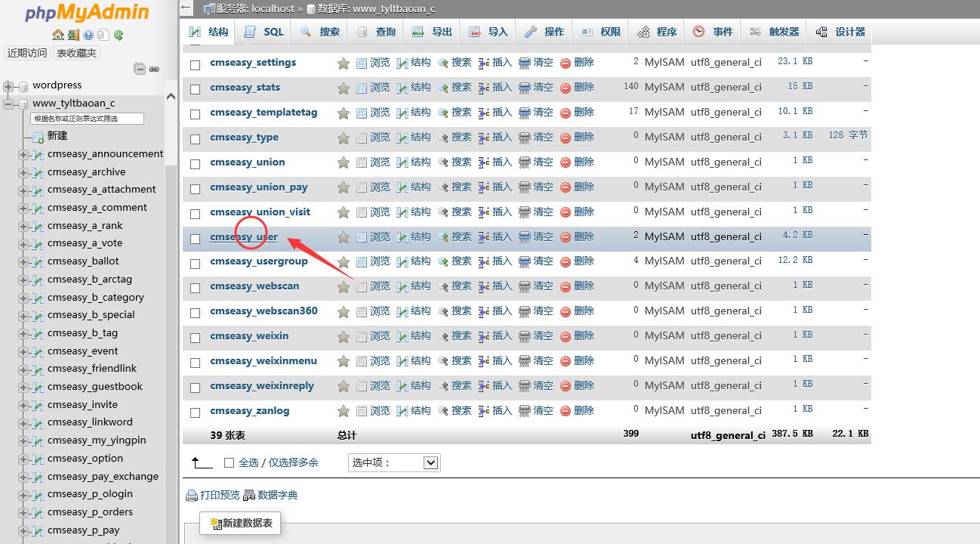Collapse the www_tyltbaoan_c database tree
Viewport: 980px width, 544px height.
(9, 104)
